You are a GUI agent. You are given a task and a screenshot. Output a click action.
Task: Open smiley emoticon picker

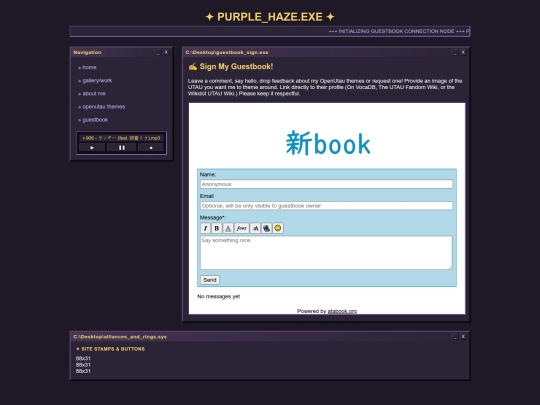pos(278,228)
